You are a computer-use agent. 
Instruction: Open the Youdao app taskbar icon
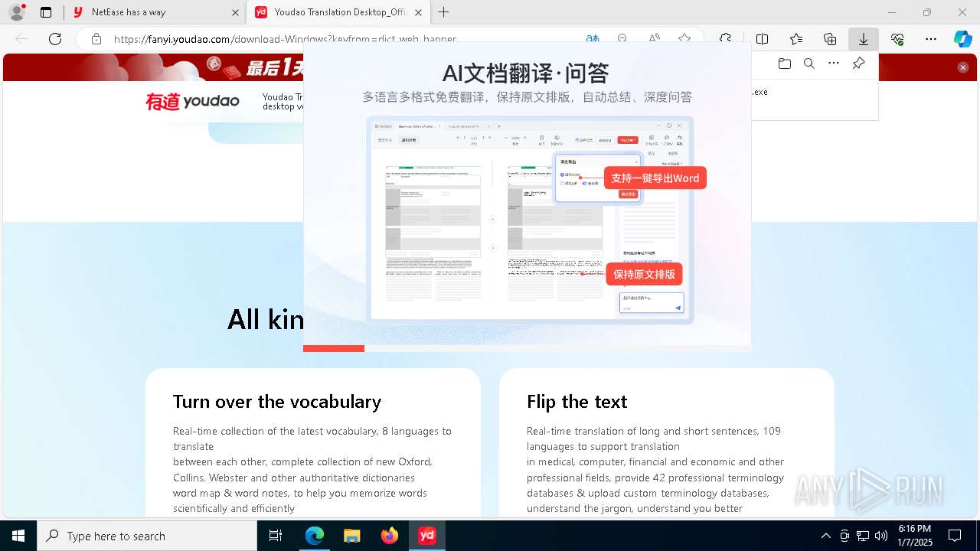(x=427, y=536)
